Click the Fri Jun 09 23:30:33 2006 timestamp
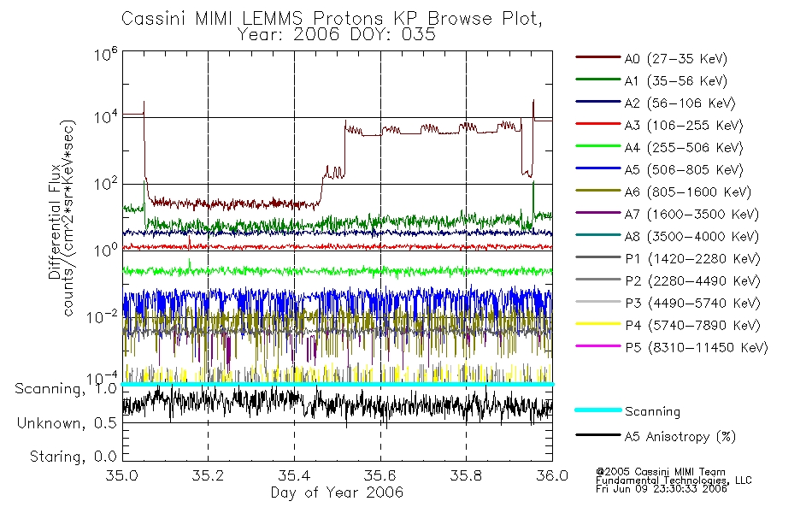The image size is (812, 513). click(x=662, y=489)
